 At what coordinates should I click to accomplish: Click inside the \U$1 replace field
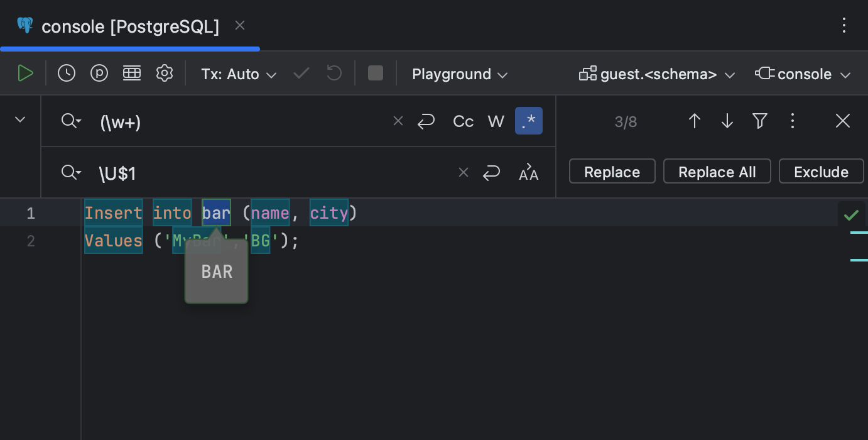click(x=251, y=172)
